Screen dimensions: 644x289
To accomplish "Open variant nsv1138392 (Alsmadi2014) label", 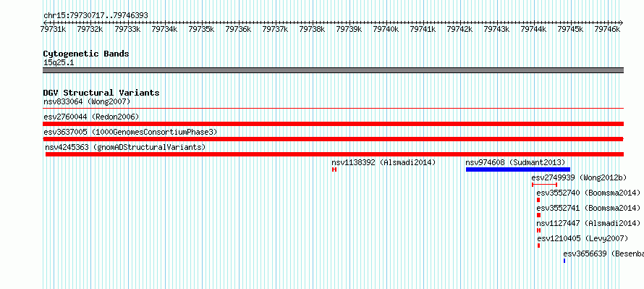I will click(384, 162).
